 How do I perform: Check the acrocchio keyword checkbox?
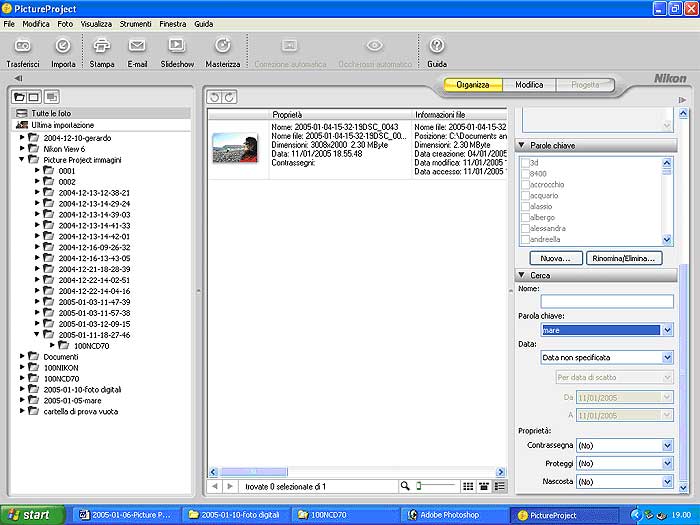pyautogui.click(x=525, y=185)
